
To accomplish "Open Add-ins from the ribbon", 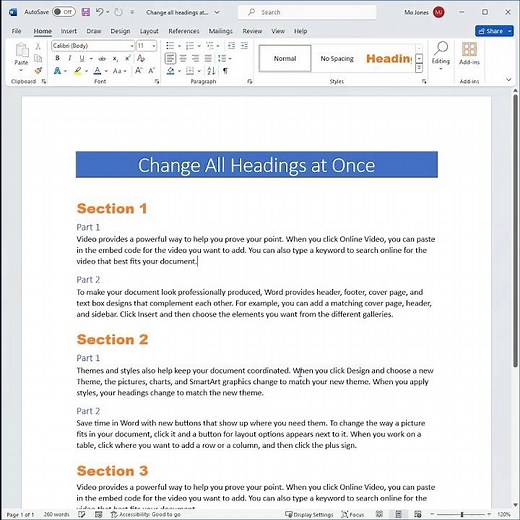I will 469,53.
